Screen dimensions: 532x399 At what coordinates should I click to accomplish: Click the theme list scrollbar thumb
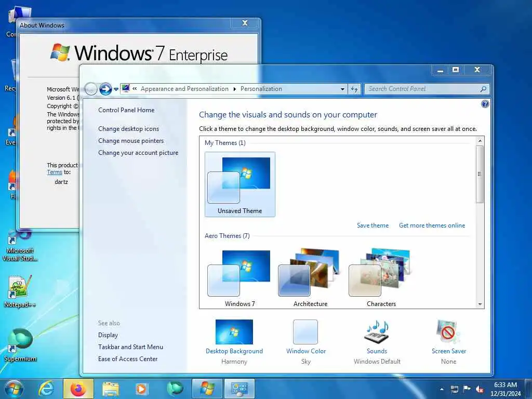(480, 174)
